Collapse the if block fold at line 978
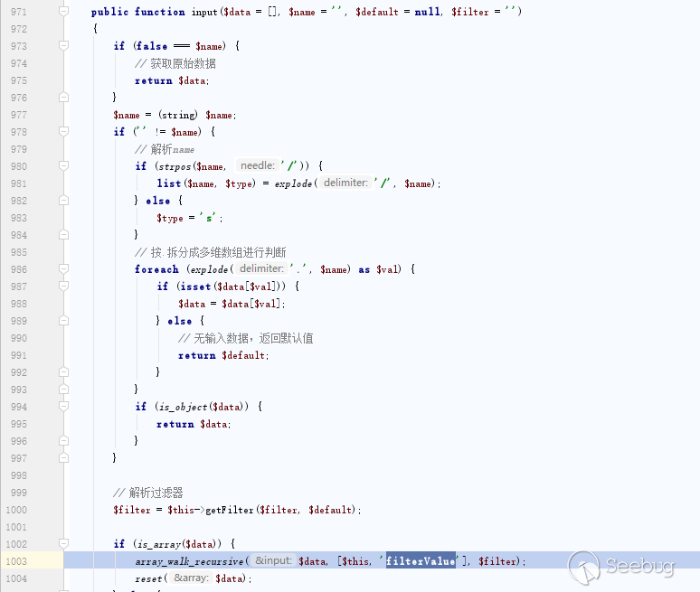700x592 pixels. [x=64, y=131]
